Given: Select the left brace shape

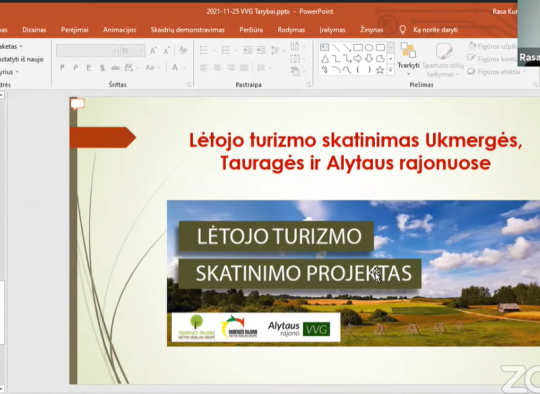Looking at the screenshot, I should click(358, 70).
